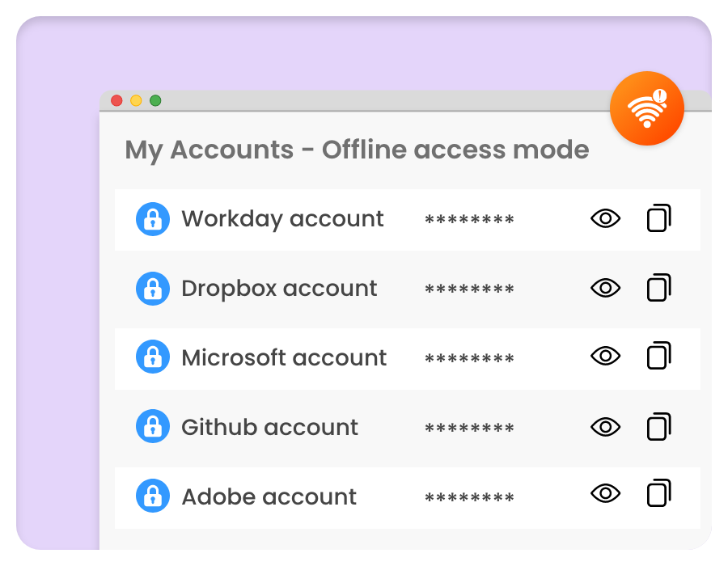Select the Adobe account label
Viewport: 728px width, 566px height.
click(269, 496)
